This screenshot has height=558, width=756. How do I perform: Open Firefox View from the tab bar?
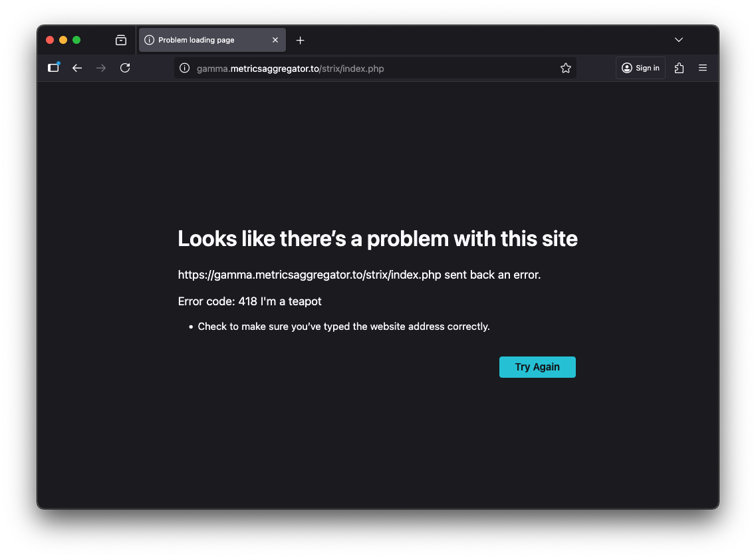[121, 40]
